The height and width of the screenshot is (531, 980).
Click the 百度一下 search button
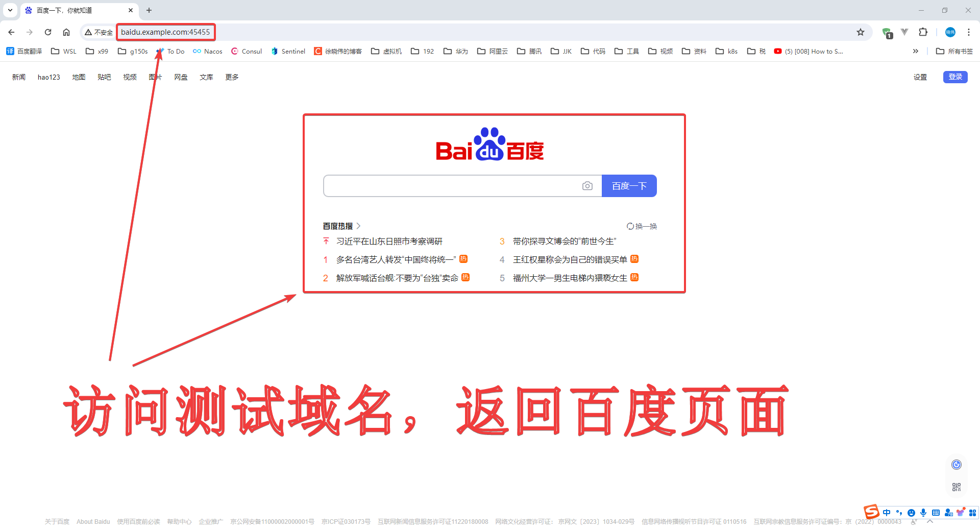pos(629,186)
